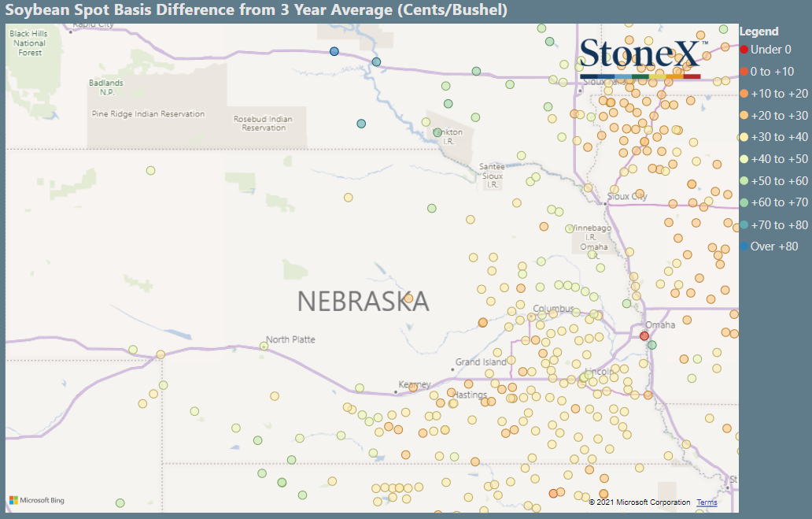Select the '+50 to +60' legend entry

774,181
